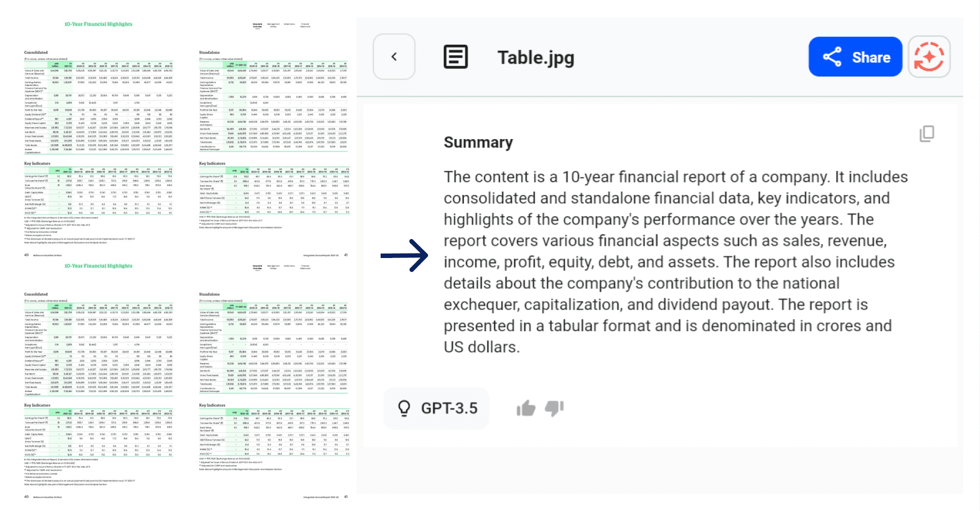Give the summary a thumbs up

coord(526,409)
